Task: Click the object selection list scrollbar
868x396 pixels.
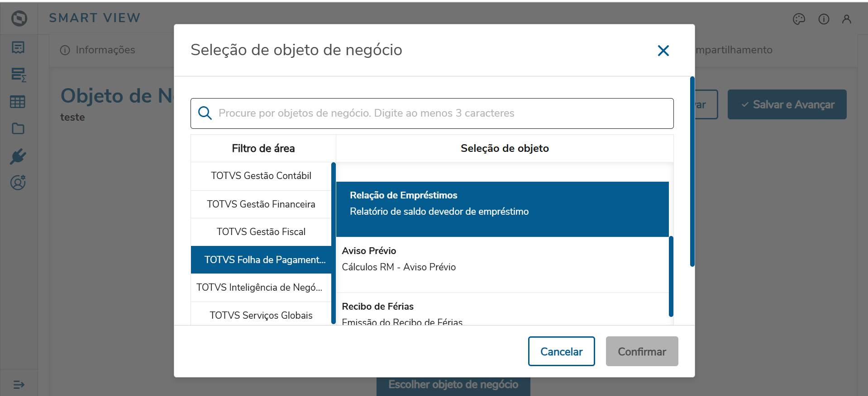Action: (671, 276)
